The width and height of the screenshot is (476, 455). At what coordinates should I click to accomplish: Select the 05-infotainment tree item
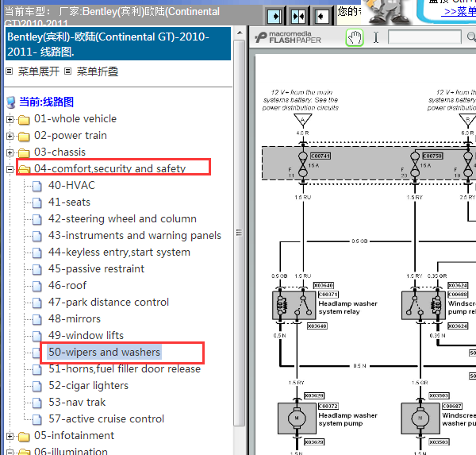(x=74, y=436)
